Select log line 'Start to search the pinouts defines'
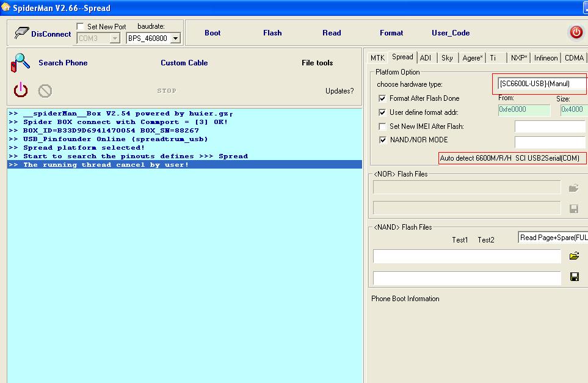Image resolution: width=588 pixels, height=383 pixels. (184, 156)
